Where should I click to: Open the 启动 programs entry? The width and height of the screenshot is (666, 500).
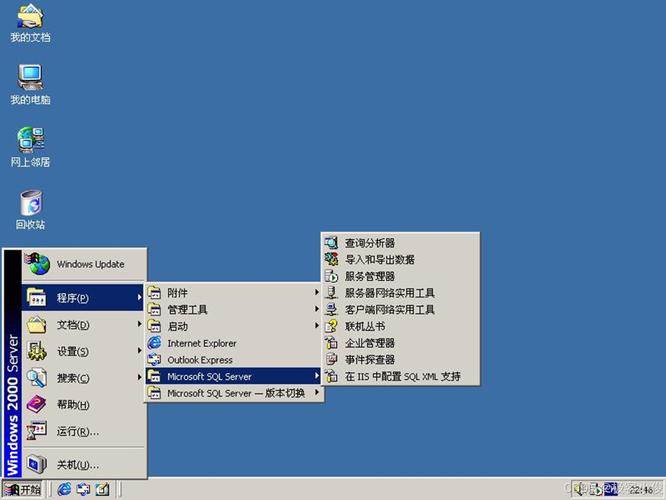click(x=233, y=326)
